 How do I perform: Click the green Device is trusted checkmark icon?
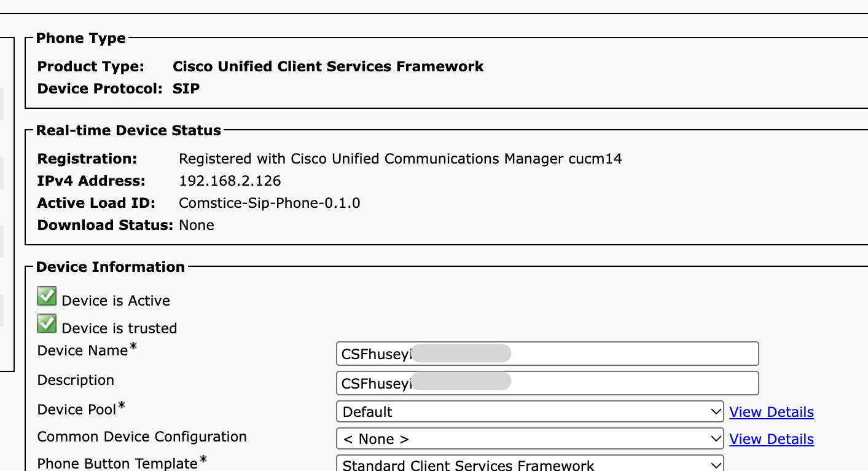pos(47,323)
